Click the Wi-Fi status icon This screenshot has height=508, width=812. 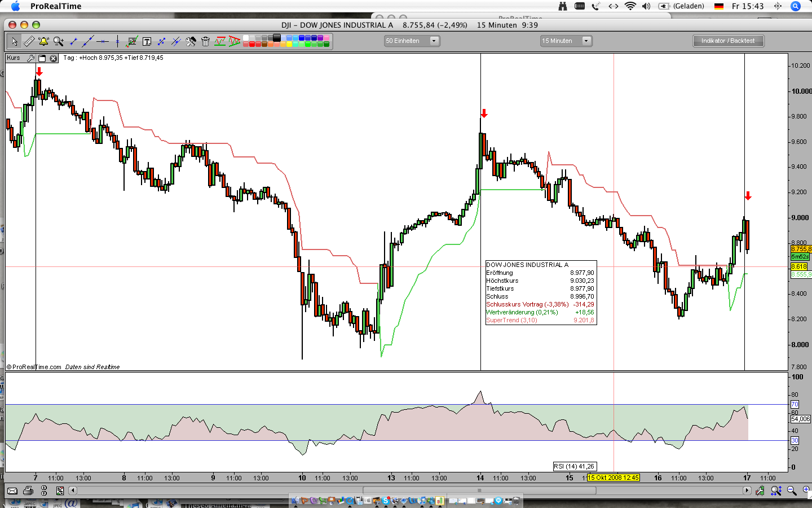pyautogui.click(x=630, y=6)
